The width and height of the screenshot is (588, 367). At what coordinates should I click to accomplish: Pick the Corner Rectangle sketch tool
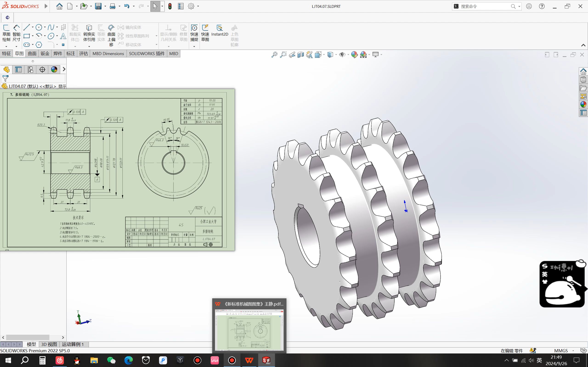tap(26, 36)
